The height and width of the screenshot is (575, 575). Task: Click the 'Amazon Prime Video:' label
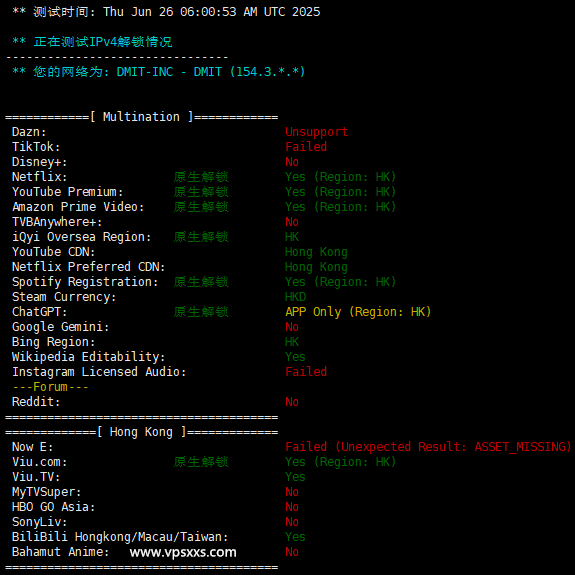[x=78, y=207]
